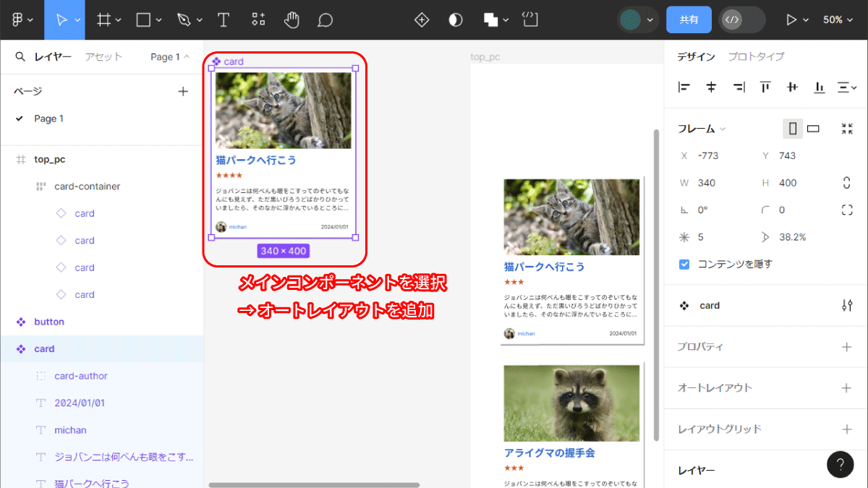
Task: Click constrain proportions icon
Action: 847,183
